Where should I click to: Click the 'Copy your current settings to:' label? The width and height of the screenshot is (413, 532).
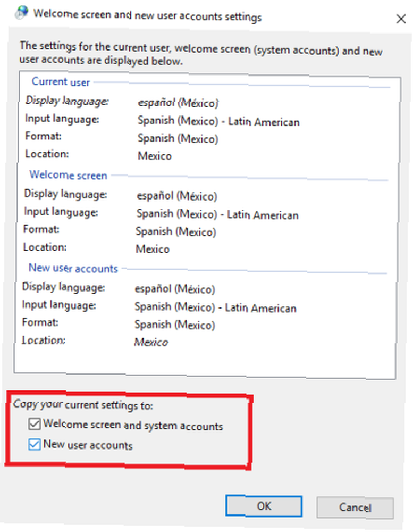(x=83, y=404)
